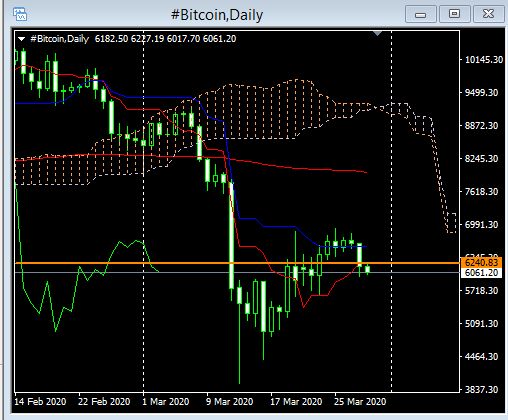This screenshot has width=508, height=420.
Task: Click the chart window icon in title bar
Action: [20, 14]
